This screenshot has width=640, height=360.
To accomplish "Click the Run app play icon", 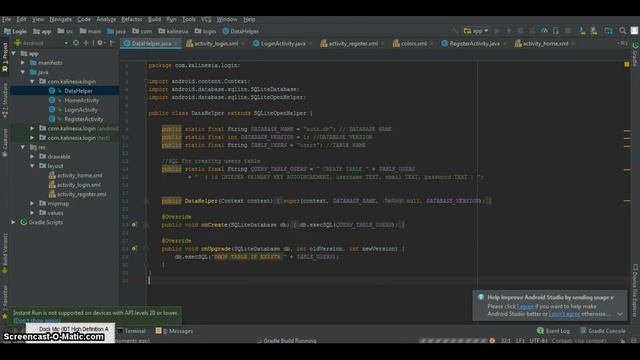I will [497, 31].
